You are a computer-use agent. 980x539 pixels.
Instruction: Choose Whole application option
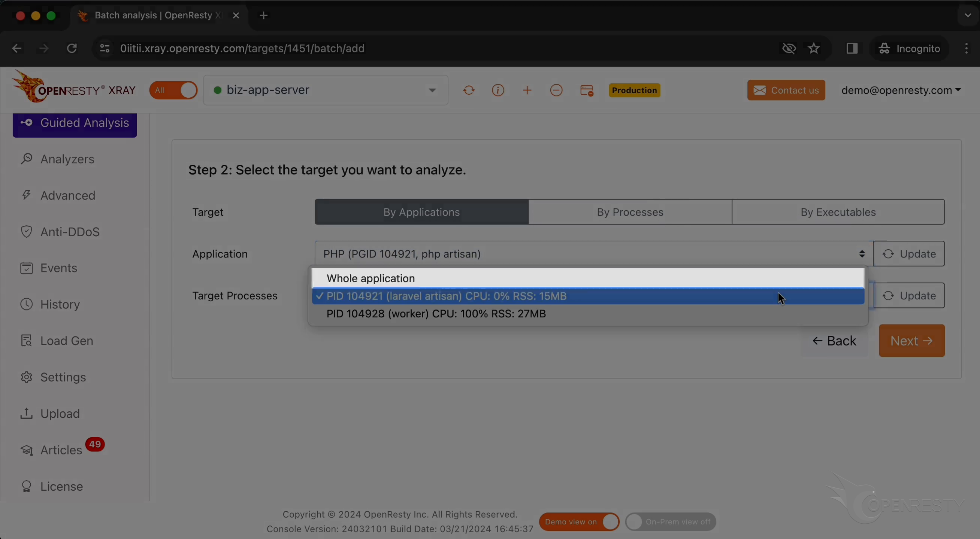[588, 278]
